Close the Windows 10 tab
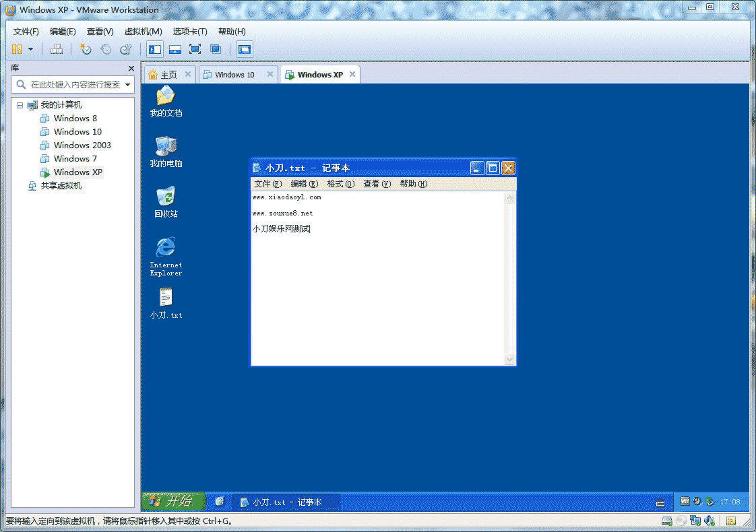 click(x=270, y=74)
